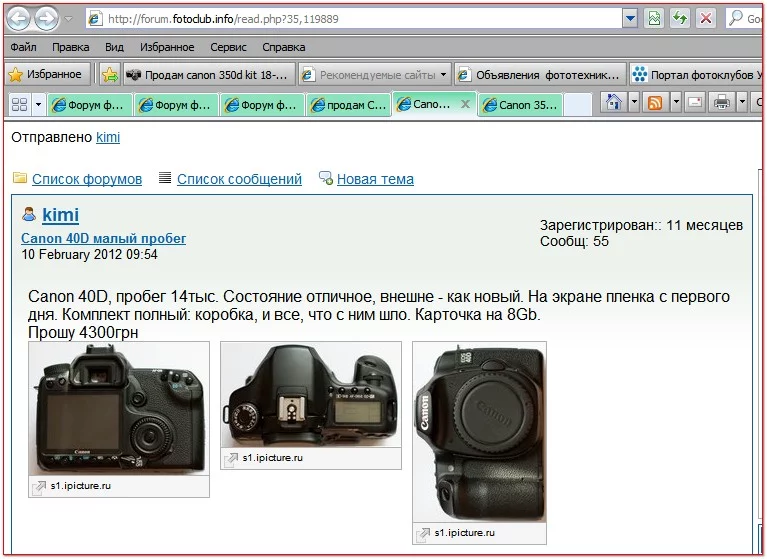Click the Сообщ: 55 text
767x559 pixels.
[x=574, y=241]
